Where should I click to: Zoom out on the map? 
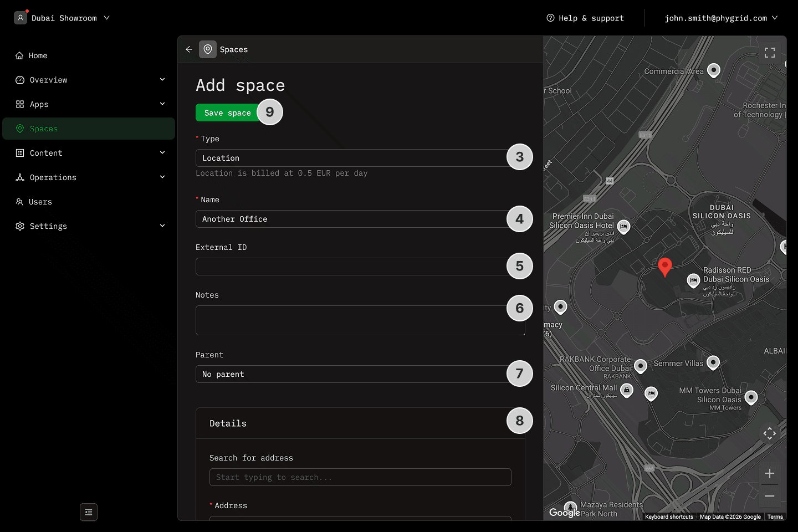tap(769, 496)
